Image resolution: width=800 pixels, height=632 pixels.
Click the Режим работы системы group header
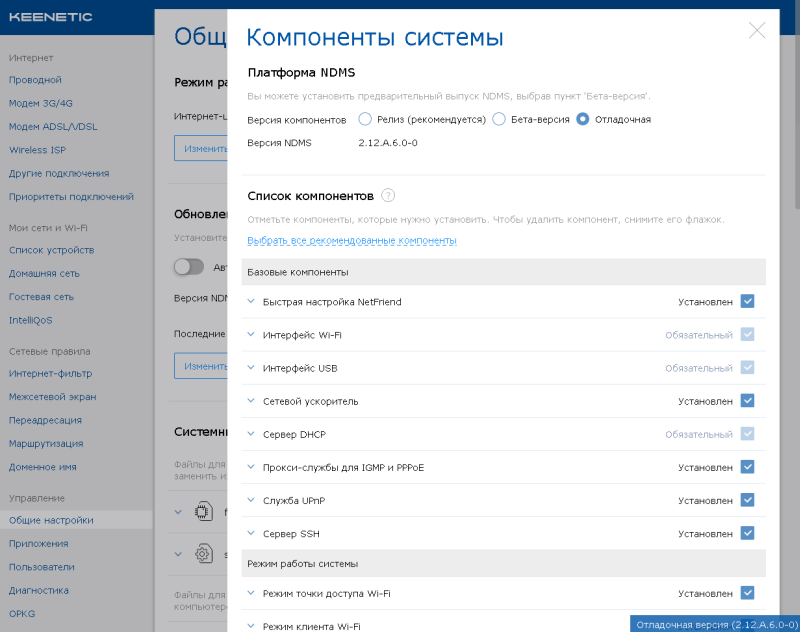coord(504,564)
